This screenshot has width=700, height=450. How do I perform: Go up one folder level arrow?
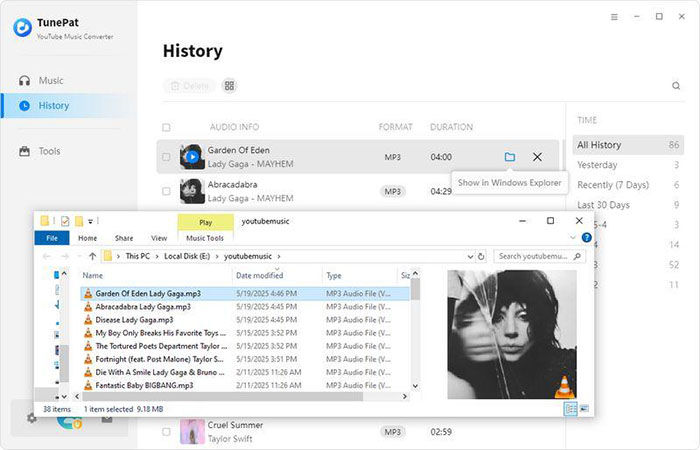tap(92, 256)
